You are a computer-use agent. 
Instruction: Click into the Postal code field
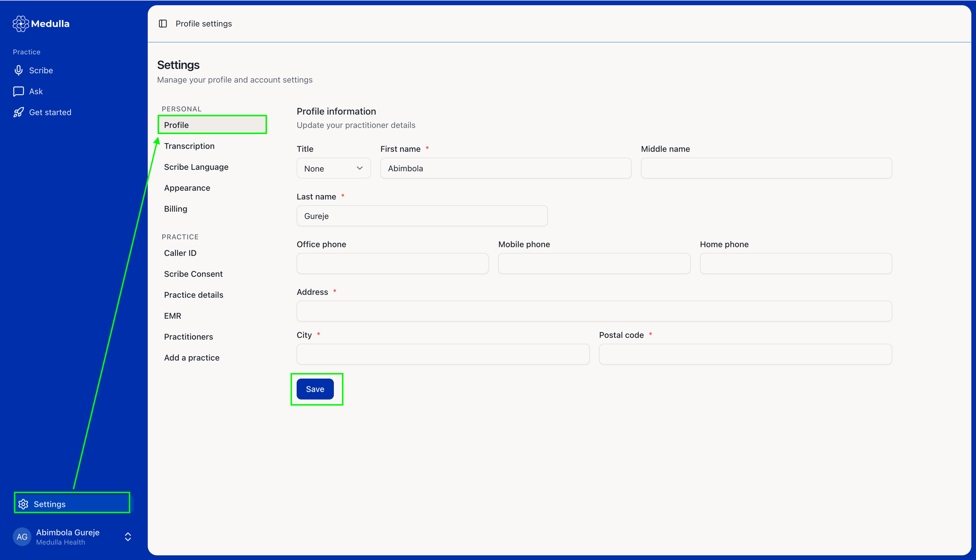[745, 354]
